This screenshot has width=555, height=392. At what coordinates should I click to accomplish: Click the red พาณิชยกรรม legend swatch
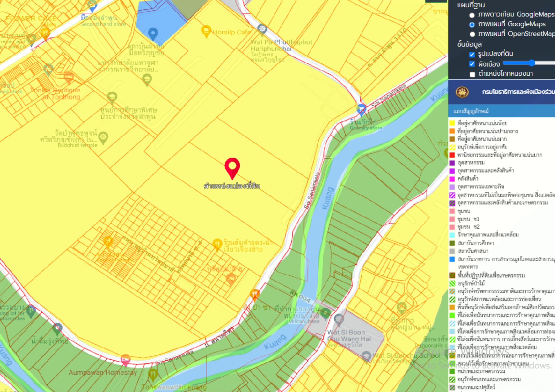click(452, 155)
